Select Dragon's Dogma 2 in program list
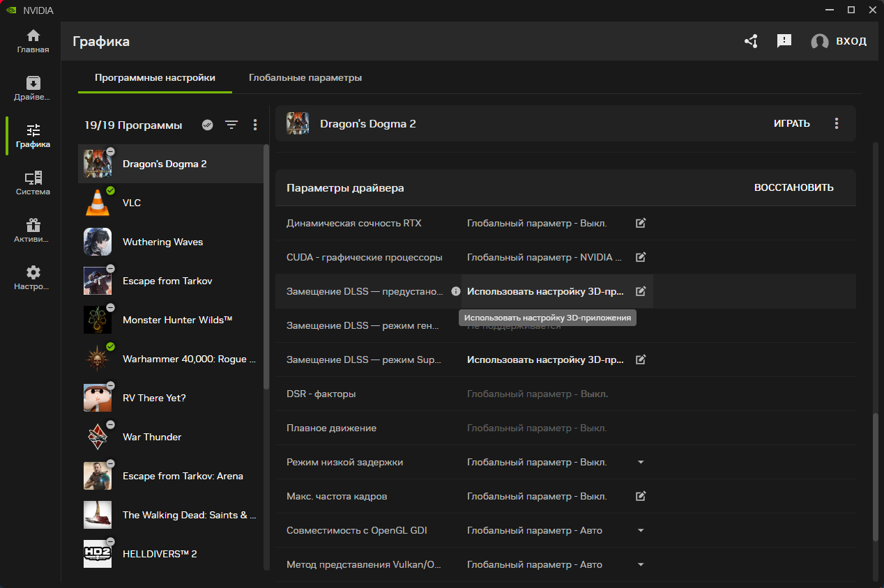 tap(171, 164)
